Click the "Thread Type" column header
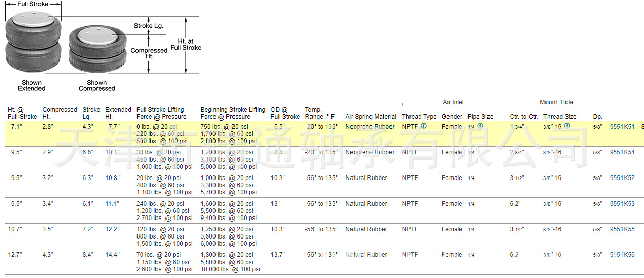644x278 pixels. pyautogui.click(x=419, y=117)
